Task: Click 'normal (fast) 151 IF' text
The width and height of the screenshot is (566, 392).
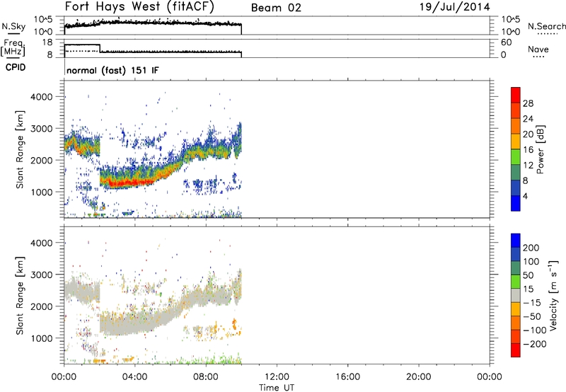Action: [x=112, y=70]
